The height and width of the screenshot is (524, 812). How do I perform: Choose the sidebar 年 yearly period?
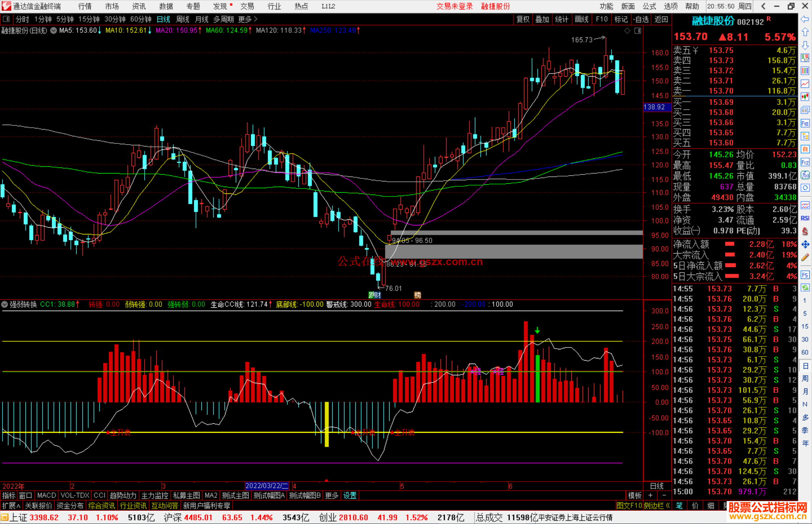tap(805, 443)
